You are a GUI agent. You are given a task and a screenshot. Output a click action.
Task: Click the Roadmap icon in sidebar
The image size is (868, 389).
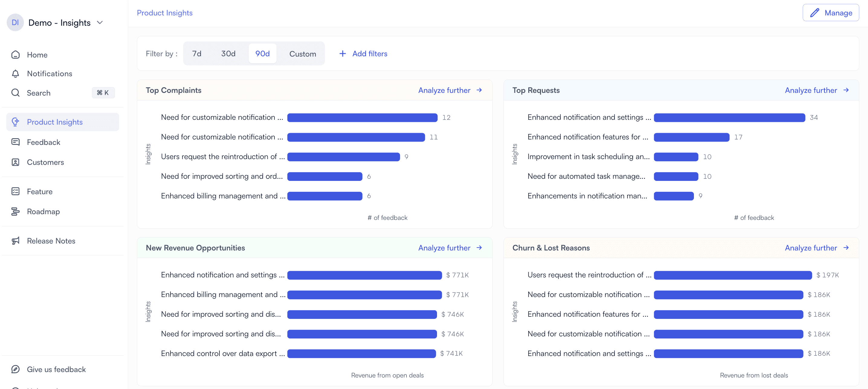pyautogui.click(x=15, y=211)
